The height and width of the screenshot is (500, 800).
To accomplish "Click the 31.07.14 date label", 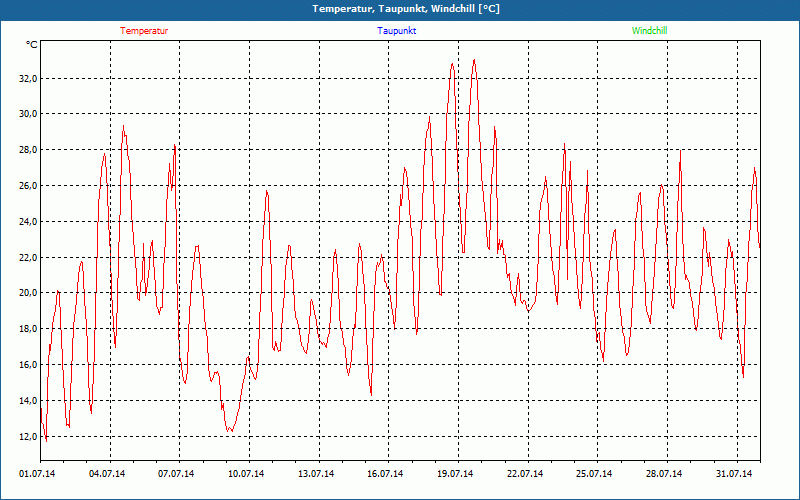I will pyautogui.click(x=734, y=474).
